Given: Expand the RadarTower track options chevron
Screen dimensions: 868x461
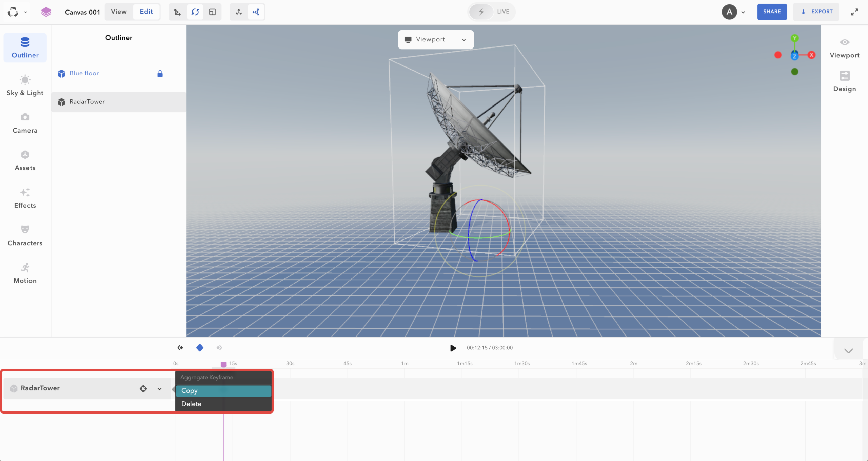Looking at the screenshot, I should [x=159, y=389].
